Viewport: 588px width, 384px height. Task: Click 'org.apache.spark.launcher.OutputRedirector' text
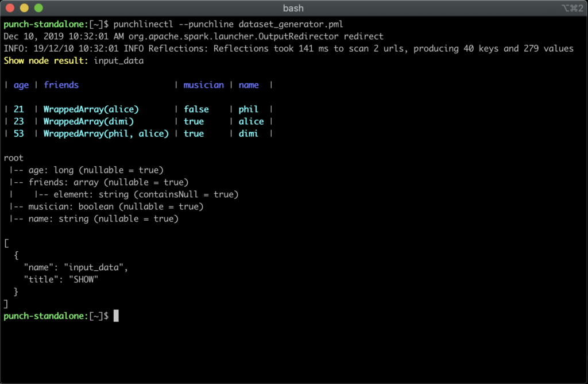click(x=234, y=36)
